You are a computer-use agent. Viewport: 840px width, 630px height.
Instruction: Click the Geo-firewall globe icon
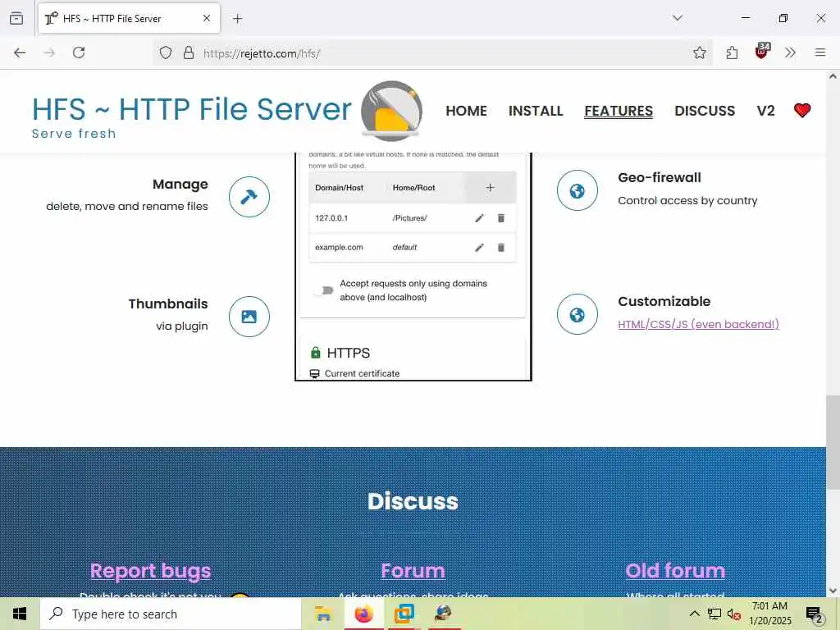point(577,190)
